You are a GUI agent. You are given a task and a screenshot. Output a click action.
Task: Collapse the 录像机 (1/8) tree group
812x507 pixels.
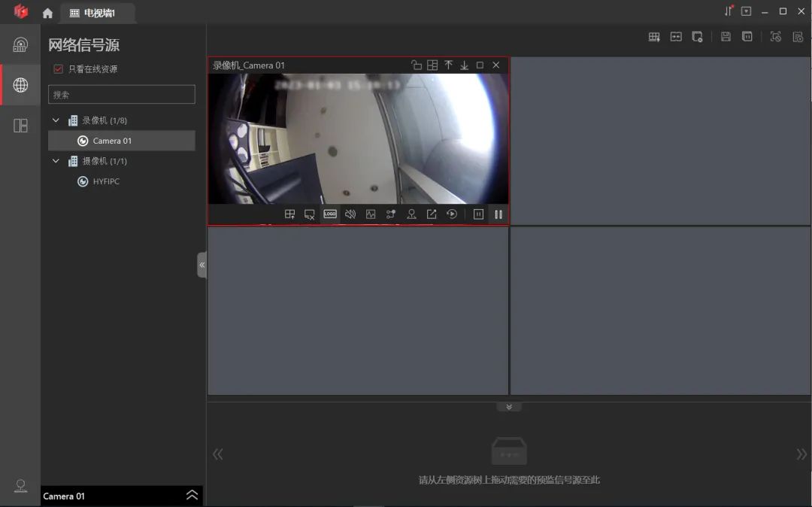[56, 120]
